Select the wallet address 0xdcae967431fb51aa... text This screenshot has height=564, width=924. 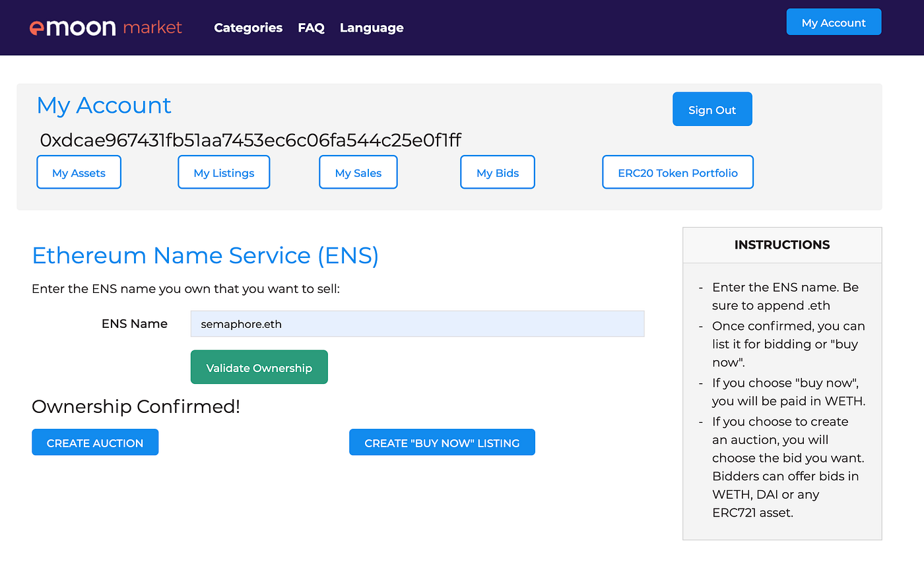pyautogui.click(x=250, y=141)
